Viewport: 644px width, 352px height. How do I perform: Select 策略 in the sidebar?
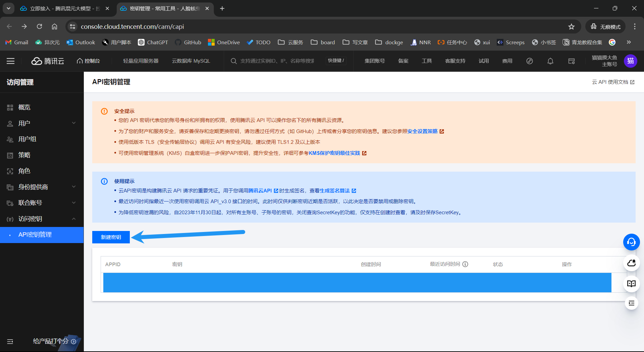(x=24, y=155)
